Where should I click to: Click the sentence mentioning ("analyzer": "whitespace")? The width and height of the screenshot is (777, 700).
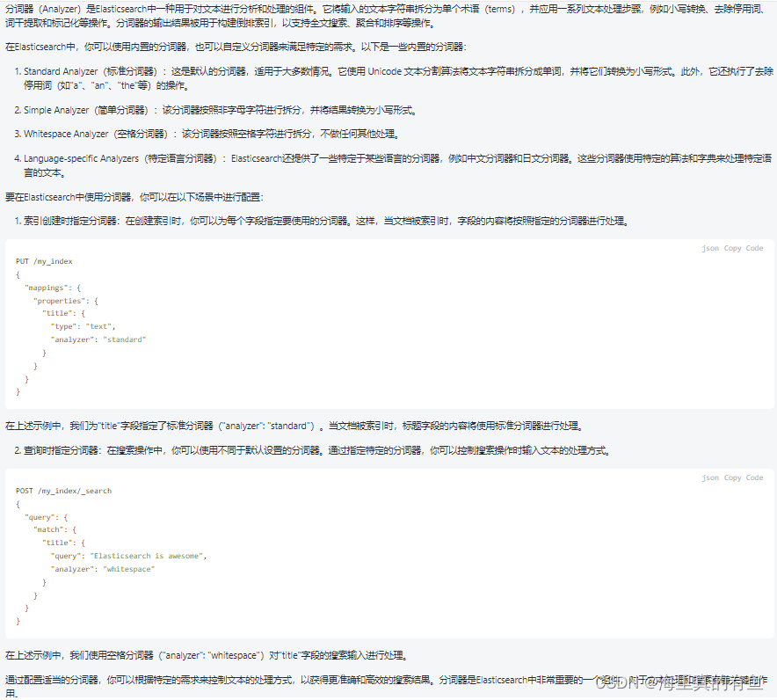pyautogui.click(x=207, y=655)
